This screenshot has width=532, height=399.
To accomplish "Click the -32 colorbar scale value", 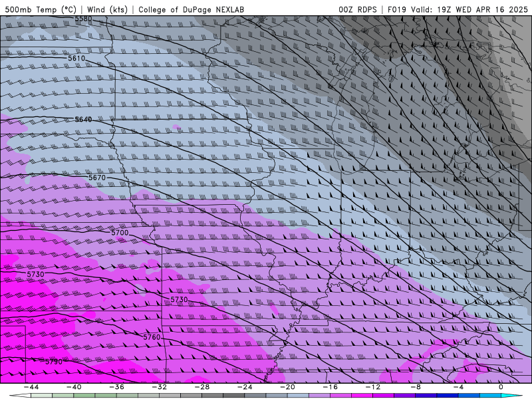I will click(x=159, y=387).
